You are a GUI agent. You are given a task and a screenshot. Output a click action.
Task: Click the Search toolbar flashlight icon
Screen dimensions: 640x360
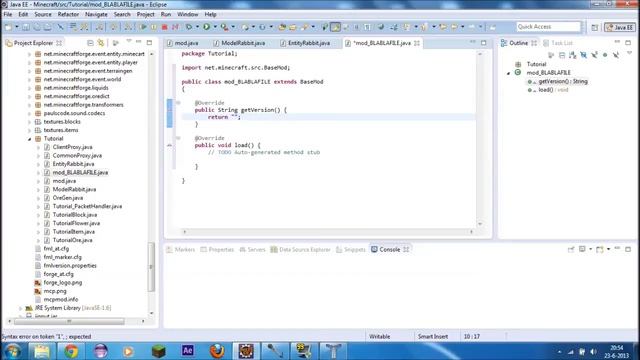304,27
